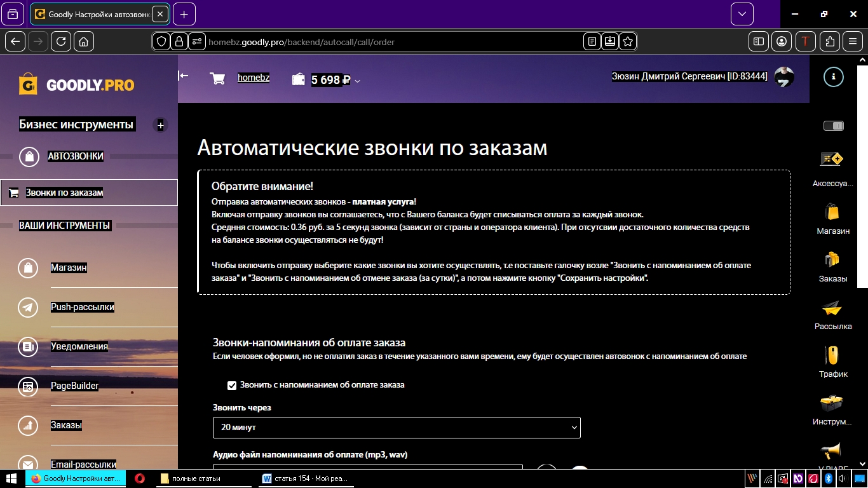Screen dimensions: 868x488
Task: Open the info (i) icon in right panel
Action: click(x=833, y=76)
